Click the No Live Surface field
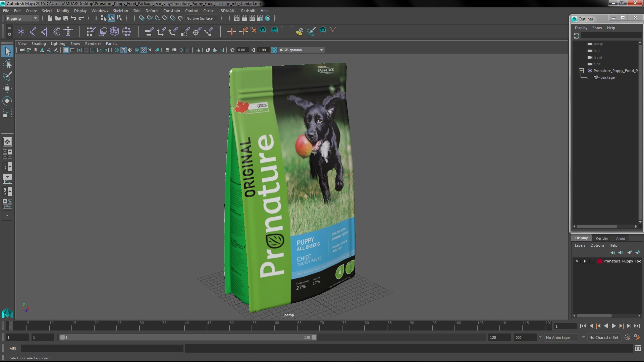 tap(201, 18)
